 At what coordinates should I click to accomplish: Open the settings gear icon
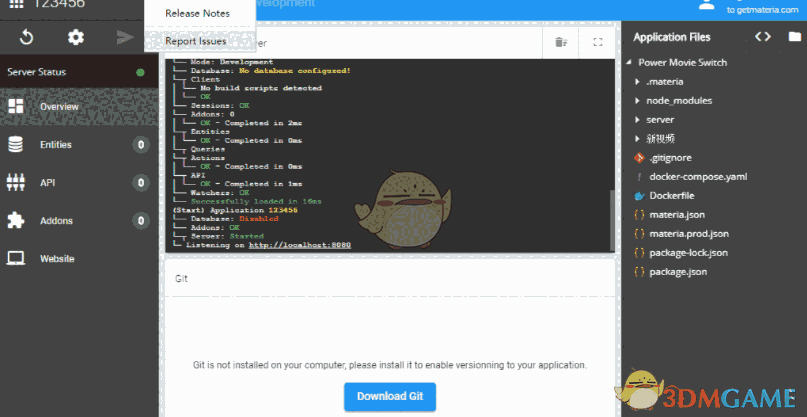[x=76, y=37]
